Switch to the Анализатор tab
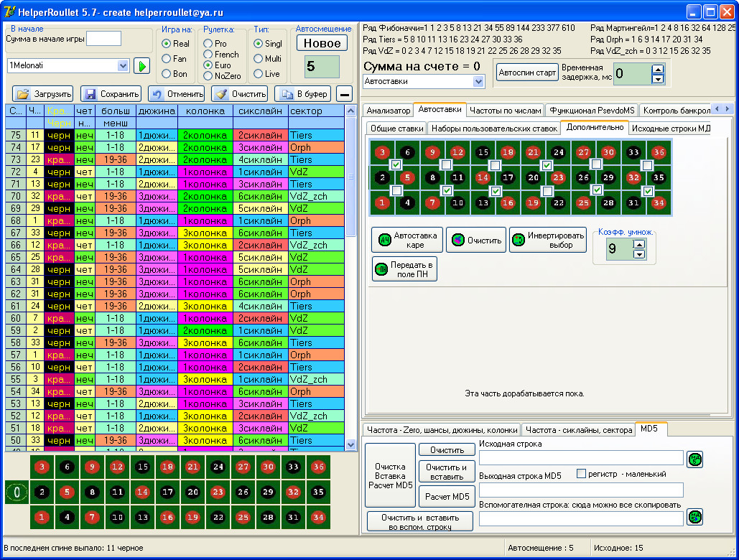Screen dimensions: 739x560 pyautogui.click(x=389, y=111)
